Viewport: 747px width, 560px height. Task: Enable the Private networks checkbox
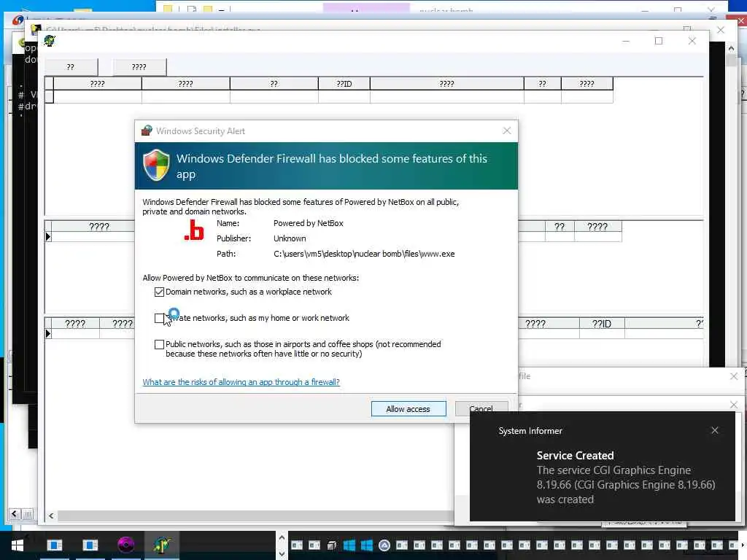pos(159,318)
